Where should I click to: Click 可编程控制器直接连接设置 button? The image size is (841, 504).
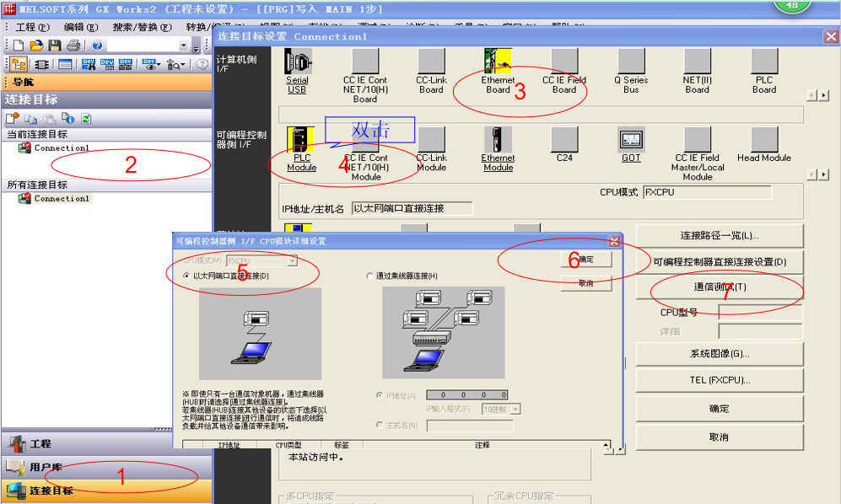720,261
